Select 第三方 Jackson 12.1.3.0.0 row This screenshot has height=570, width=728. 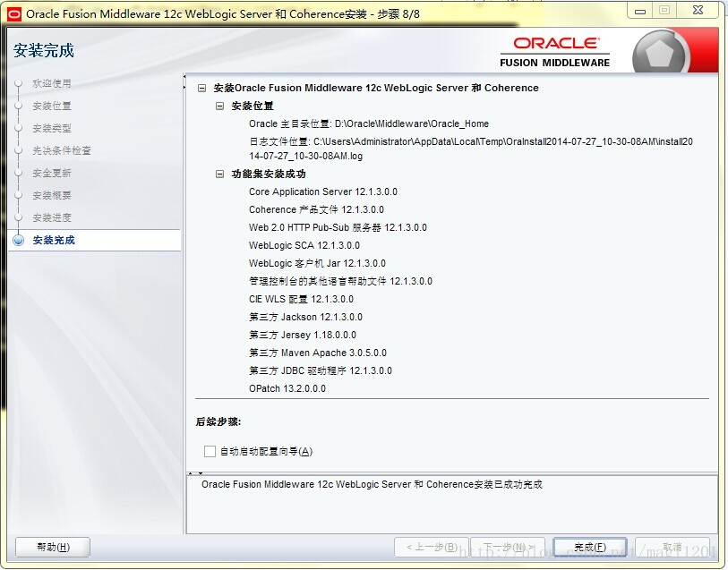point(306,318)
